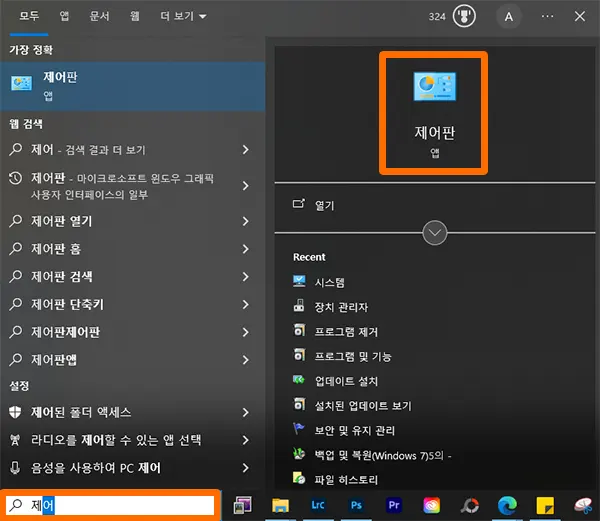Open setting 음성을 사용하여 PC 제어
The image size is (600, 521).
point(132,468)
